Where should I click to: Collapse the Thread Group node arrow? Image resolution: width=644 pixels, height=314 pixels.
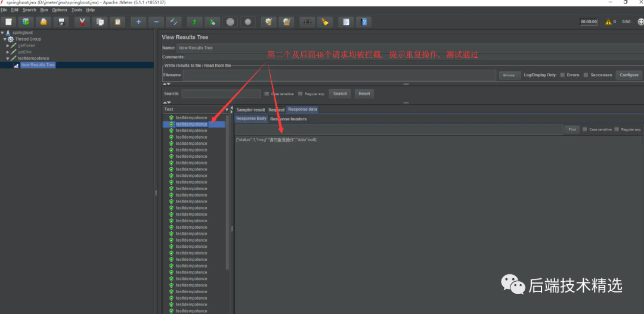pos(5,39)
